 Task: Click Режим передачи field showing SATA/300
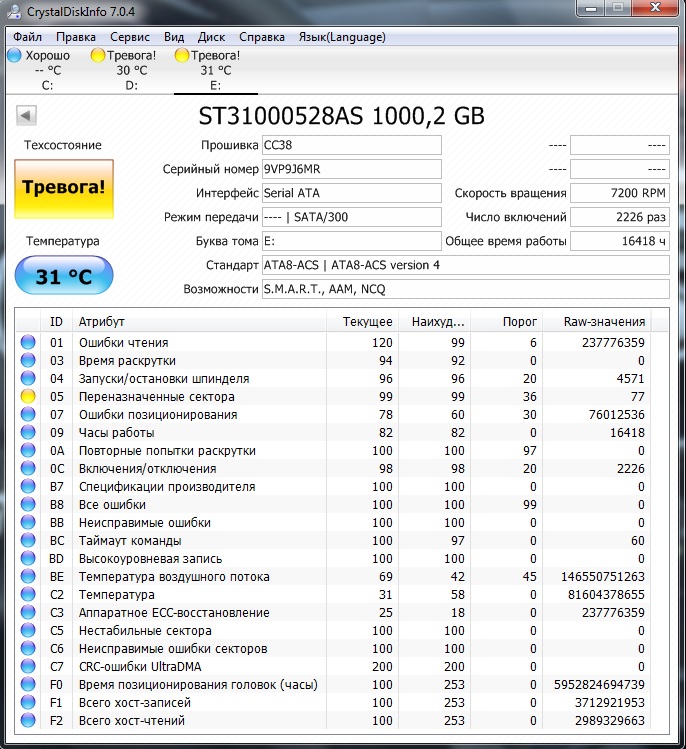pyautogui.click(x=352, y=217)
